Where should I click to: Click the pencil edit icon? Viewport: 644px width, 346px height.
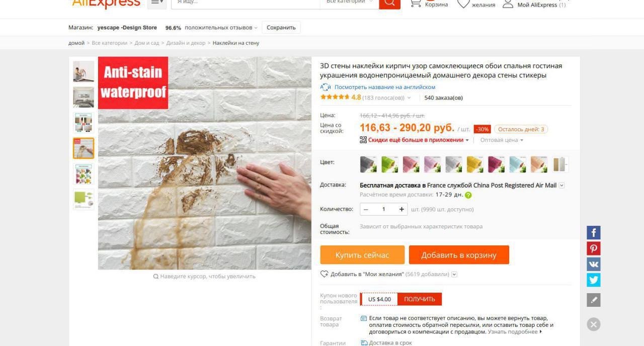point(594,300)
